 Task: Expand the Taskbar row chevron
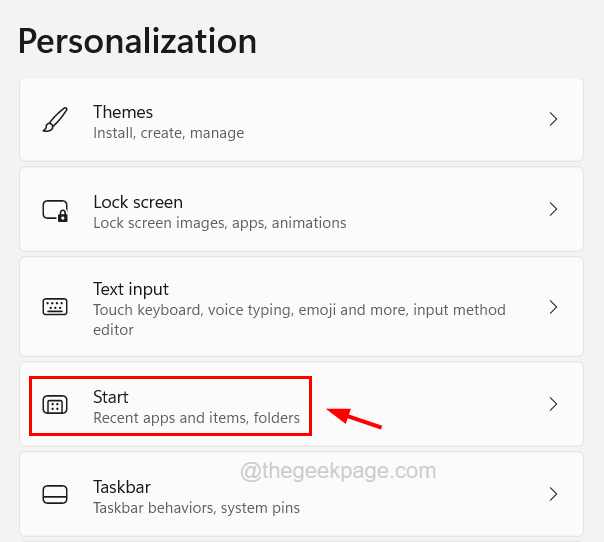553,494
